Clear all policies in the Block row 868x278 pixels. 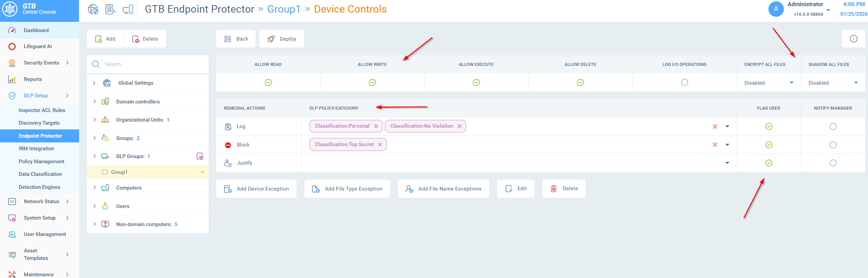click(715, 145)
